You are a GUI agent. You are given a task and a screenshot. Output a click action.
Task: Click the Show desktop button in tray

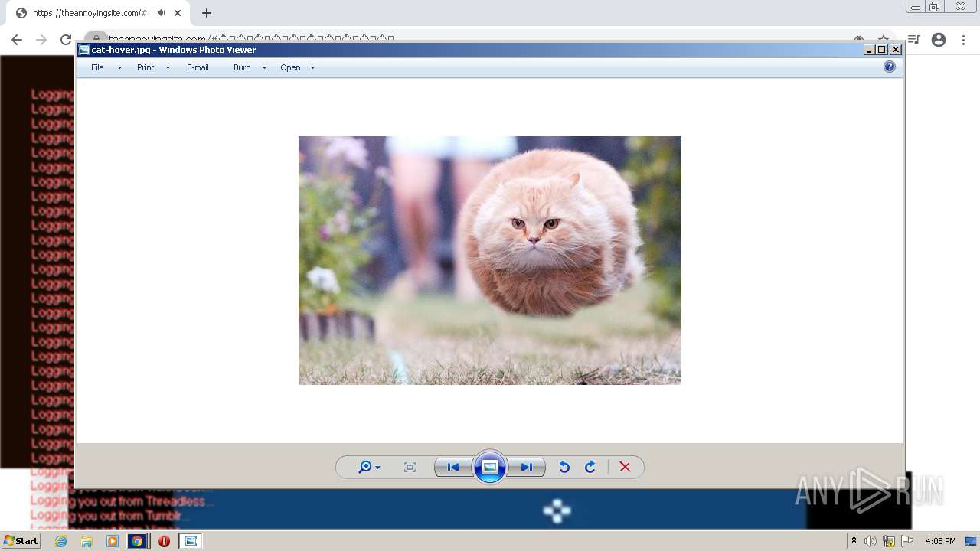pos(972,541)
